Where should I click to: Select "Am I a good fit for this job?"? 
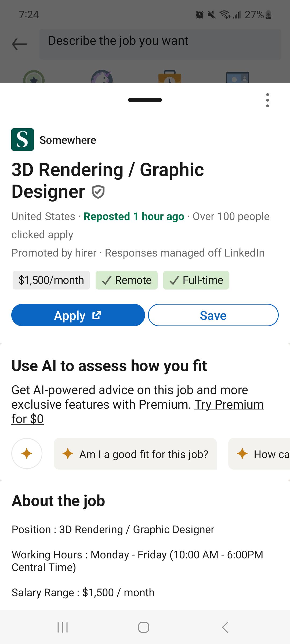(135, 454)
